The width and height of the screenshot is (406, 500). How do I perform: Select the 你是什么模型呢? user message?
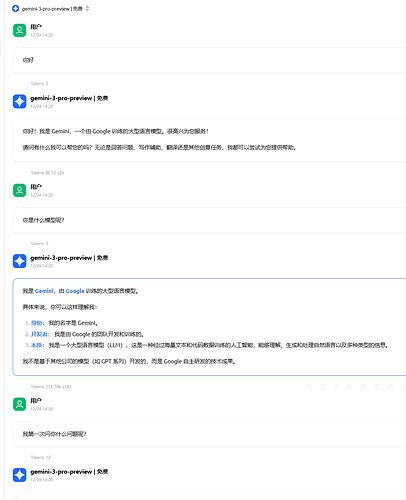pyautogui.click(x=209, y=220)
